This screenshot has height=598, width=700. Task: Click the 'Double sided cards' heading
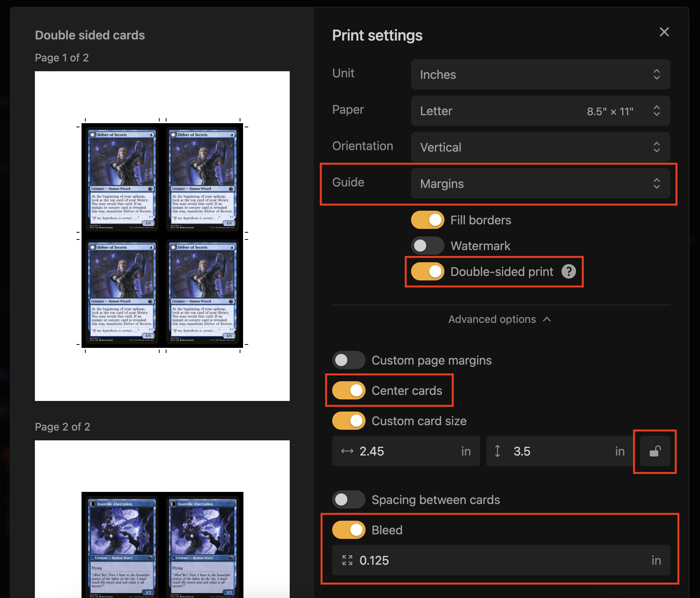(x=90, y=35)
